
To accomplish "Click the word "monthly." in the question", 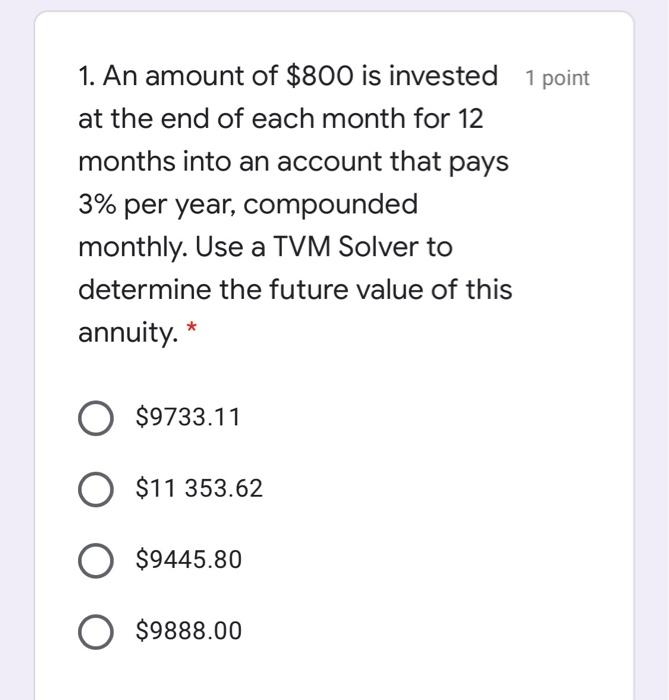I will 133,248.
